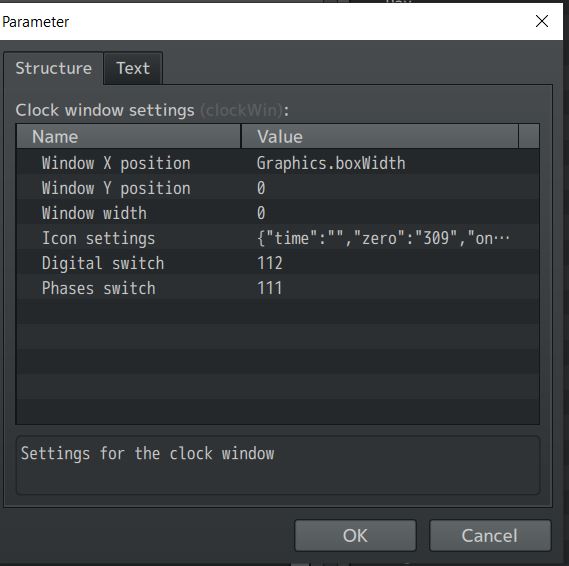
Task: Select the Icon settings row
Action: [278, 238]
